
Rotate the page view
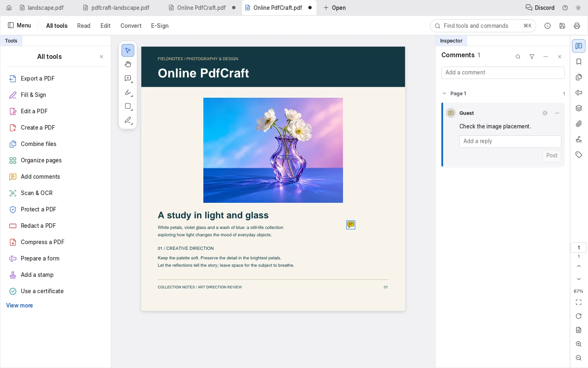[579, 316]
